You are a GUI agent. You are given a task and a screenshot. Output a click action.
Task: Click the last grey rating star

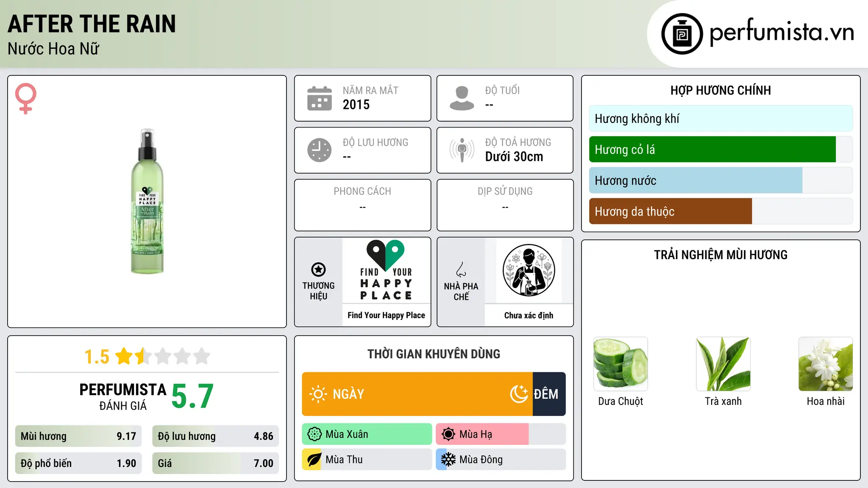coord(202,356)
